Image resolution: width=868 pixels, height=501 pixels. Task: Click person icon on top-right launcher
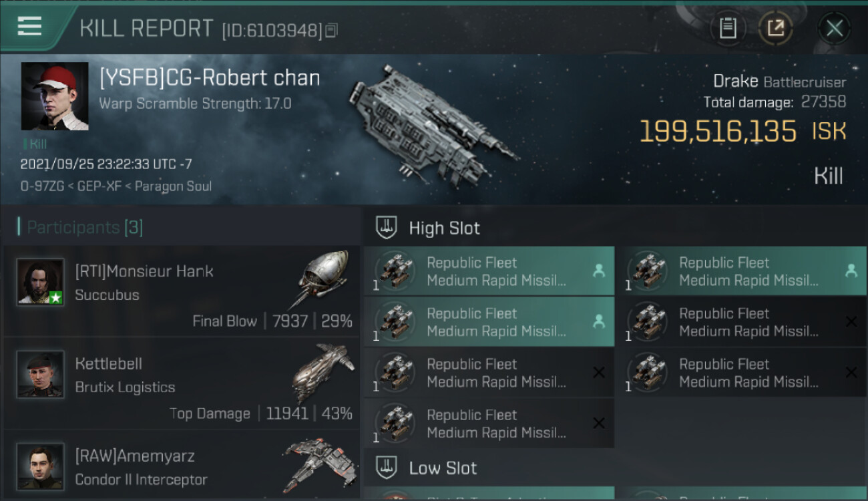[x=851, y=271]
